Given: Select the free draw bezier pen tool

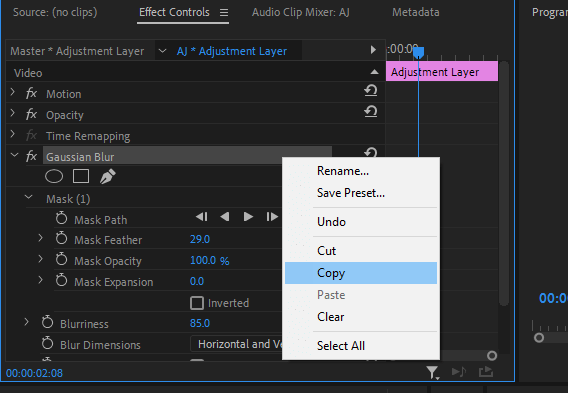Looking at the screenshot, I should coord(108,176).
